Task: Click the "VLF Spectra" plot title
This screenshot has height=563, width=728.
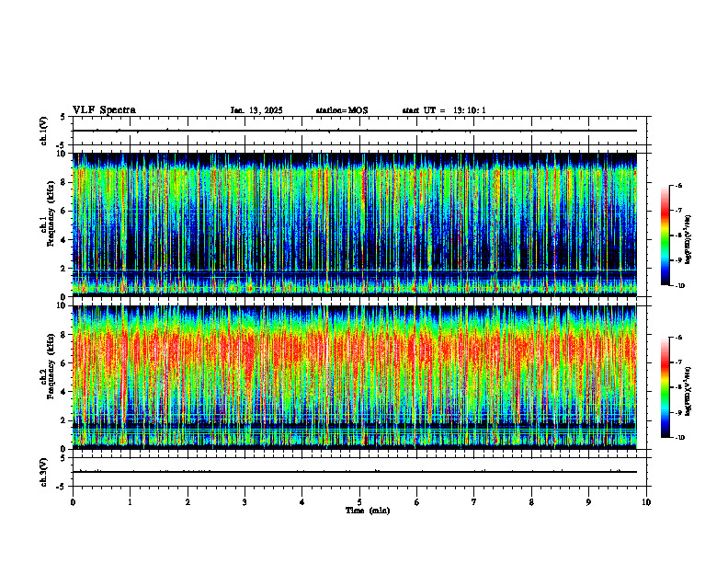Action: coord(104,110)
